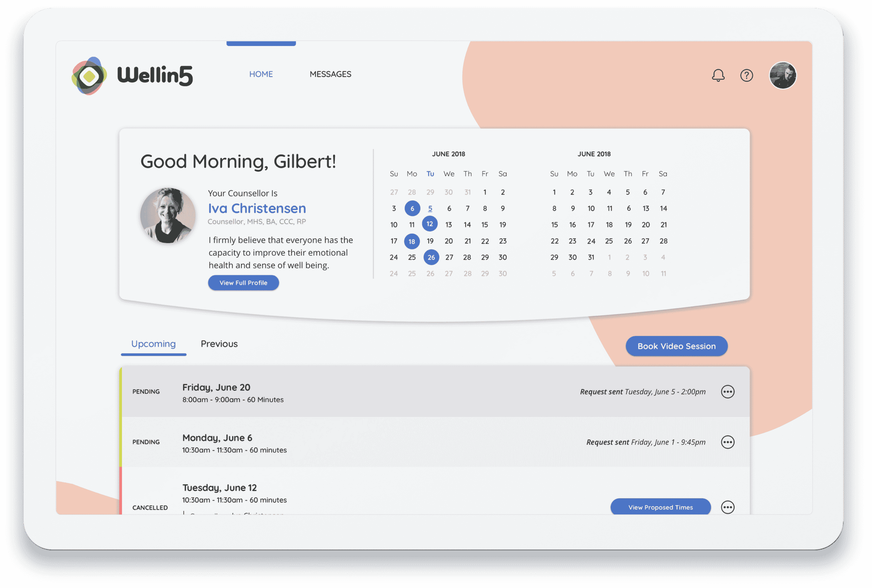Click date 31 in the second calendar

(591, 257)
